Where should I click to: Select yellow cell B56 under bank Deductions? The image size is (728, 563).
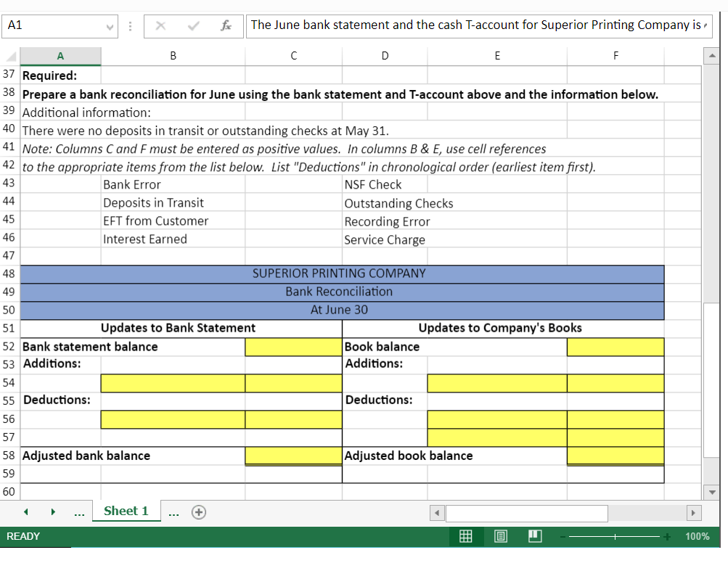[x=173, y=419]
